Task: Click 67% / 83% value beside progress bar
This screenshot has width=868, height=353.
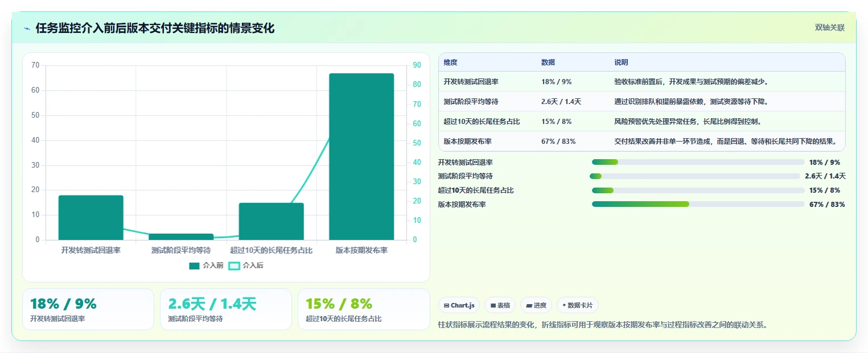Action: (x=827, y=205)
